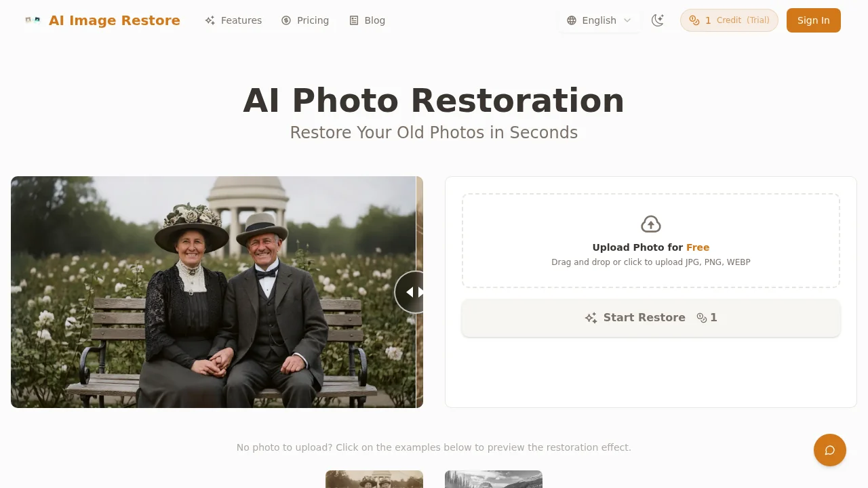Click the sparkles icon beside Features

[209, 20]
